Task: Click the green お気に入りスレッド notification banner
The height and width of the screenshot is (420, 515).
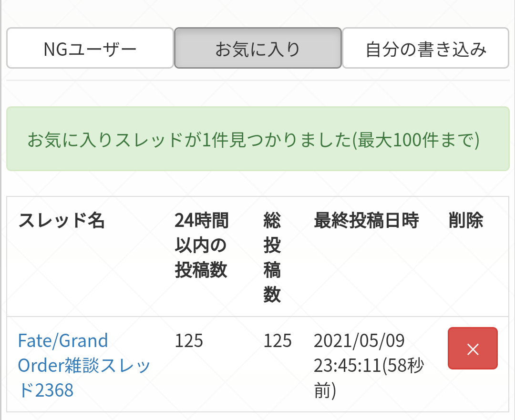Action: [257, 139]
